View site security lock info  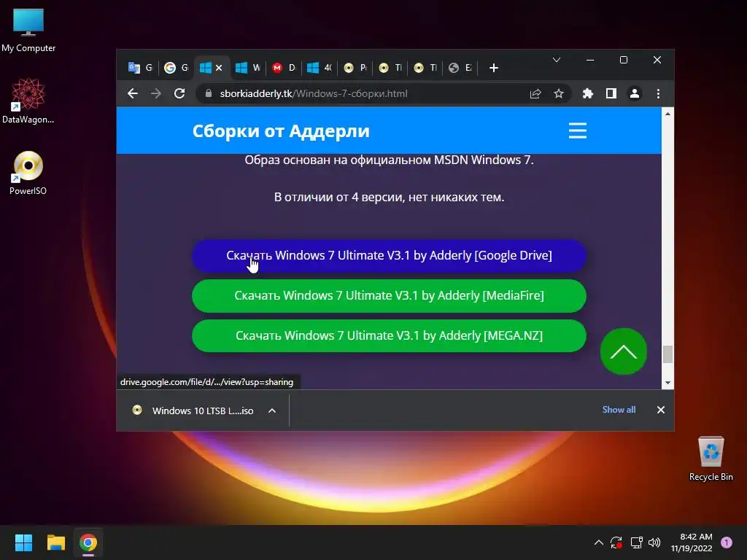click(x=208, y=94)
